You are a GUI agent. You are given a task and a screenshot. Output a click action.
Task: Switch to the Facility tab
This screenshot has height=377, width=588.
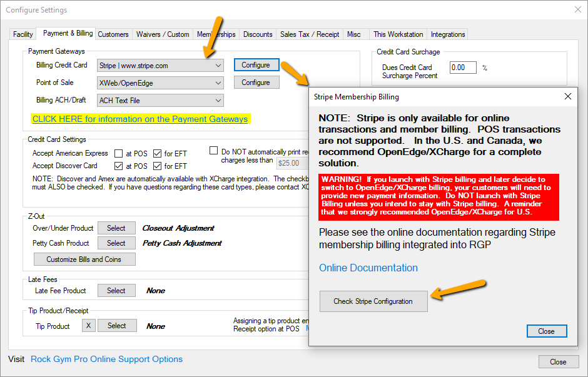pos(23,34)
